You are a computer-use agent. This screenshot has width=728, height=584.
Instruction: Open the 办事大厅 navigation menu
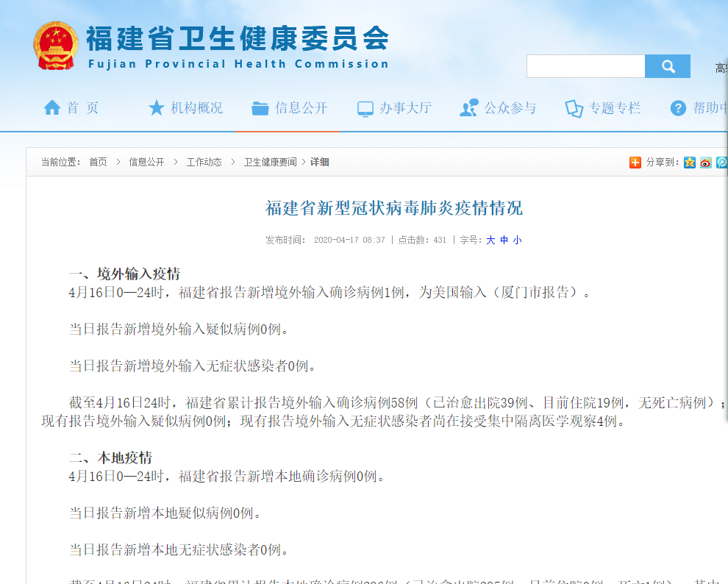[394, 108]
